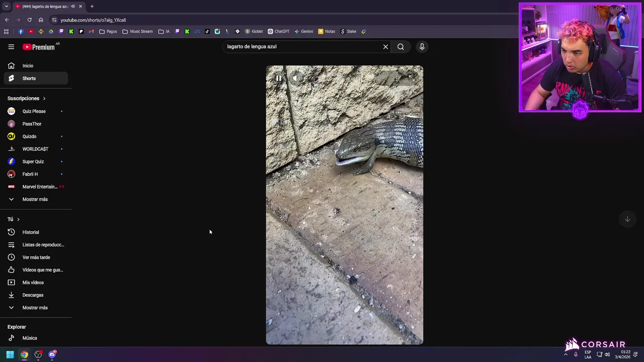The width and height of the screenshot is (644, 362).
Task: Open the apps grid in bookmarks bar
Action: 6,31
